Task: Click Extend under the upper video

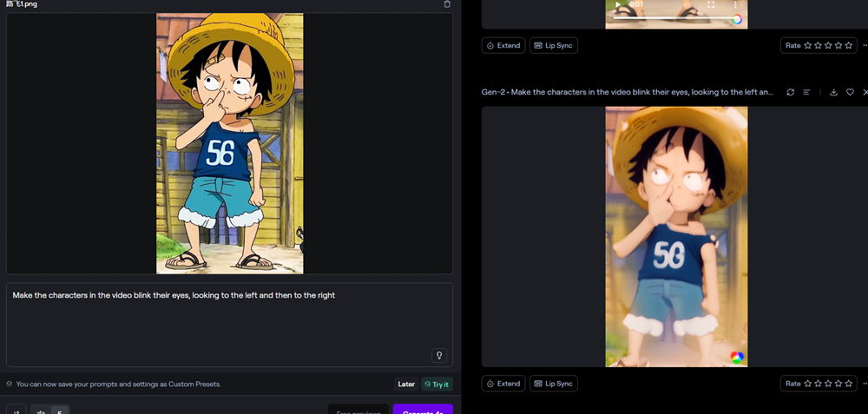Action: pos(503,45)
